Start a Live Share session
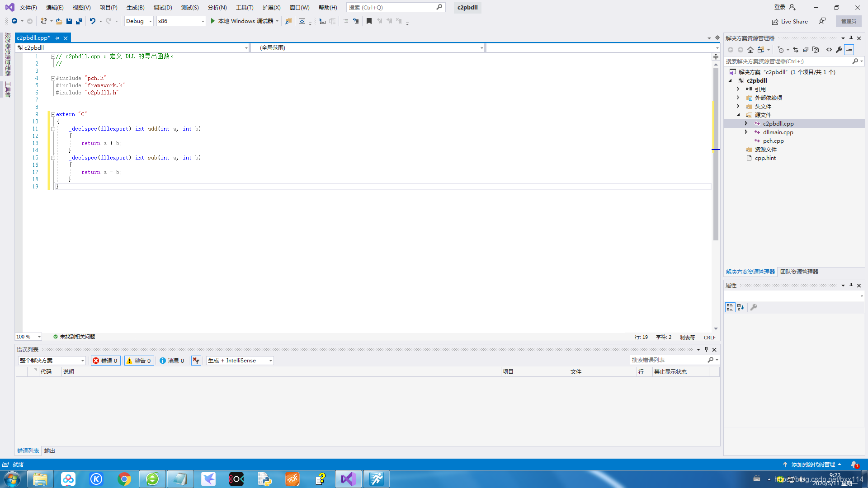 tap(790, 21)
